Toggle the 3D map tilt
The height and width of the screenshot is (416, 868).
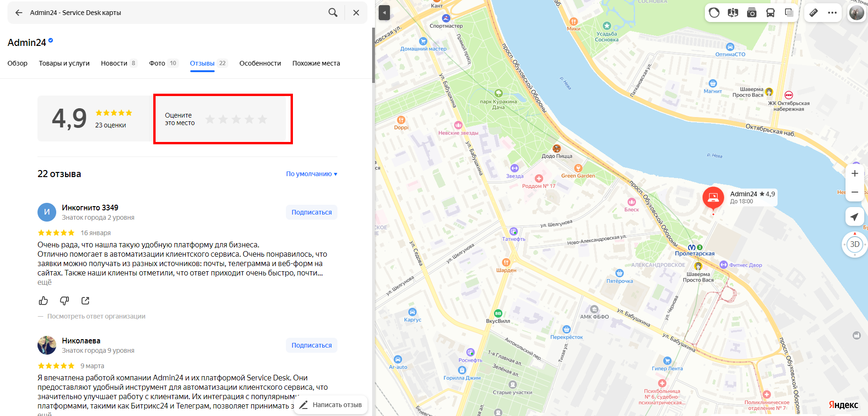tap(855, 245)
